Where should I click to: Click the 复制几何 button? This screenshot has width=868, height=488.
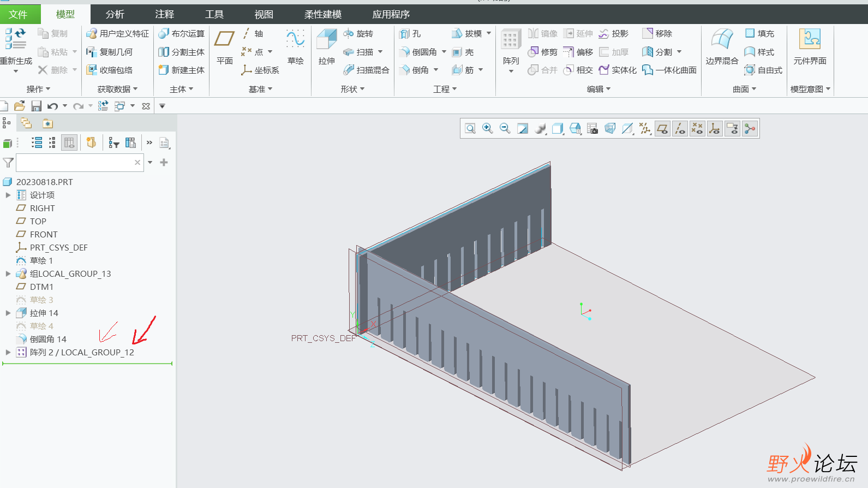point(109,52)
